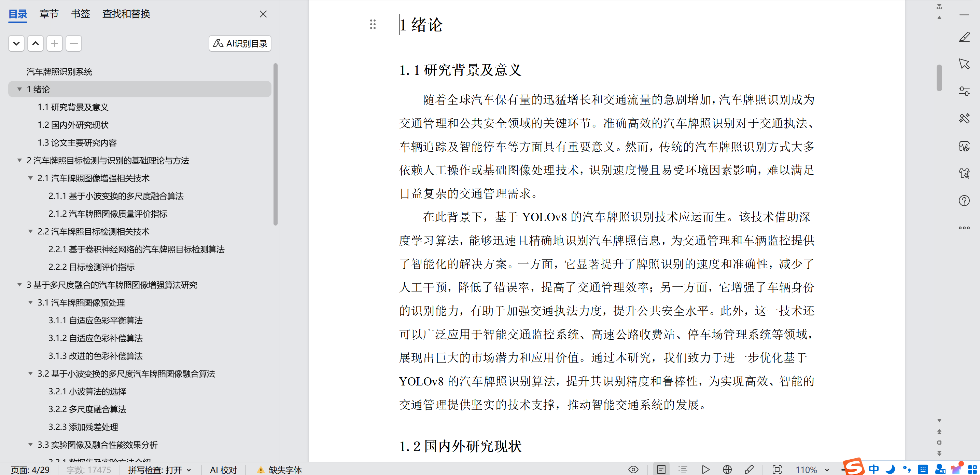The height and width of the screenshot is (475, 980).
Task: Collapse the 1 绪论 tree node
Action: coord(19,89)
